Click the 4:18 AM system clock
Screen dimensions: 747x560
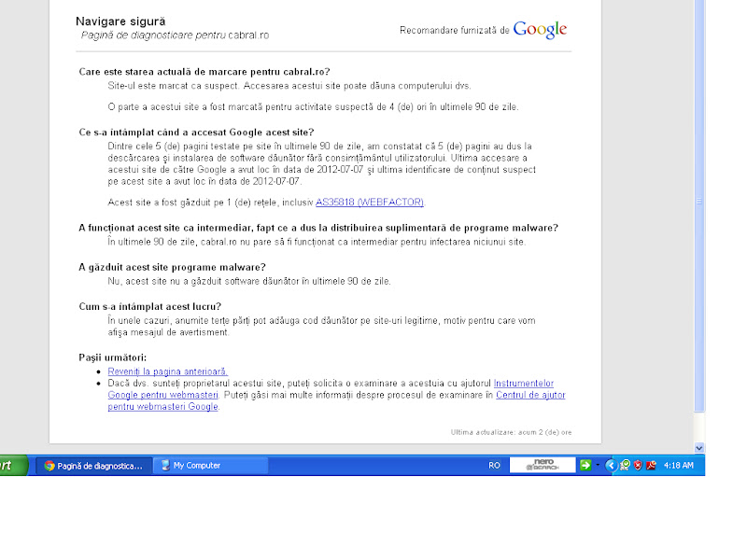[x=679, y=465]
